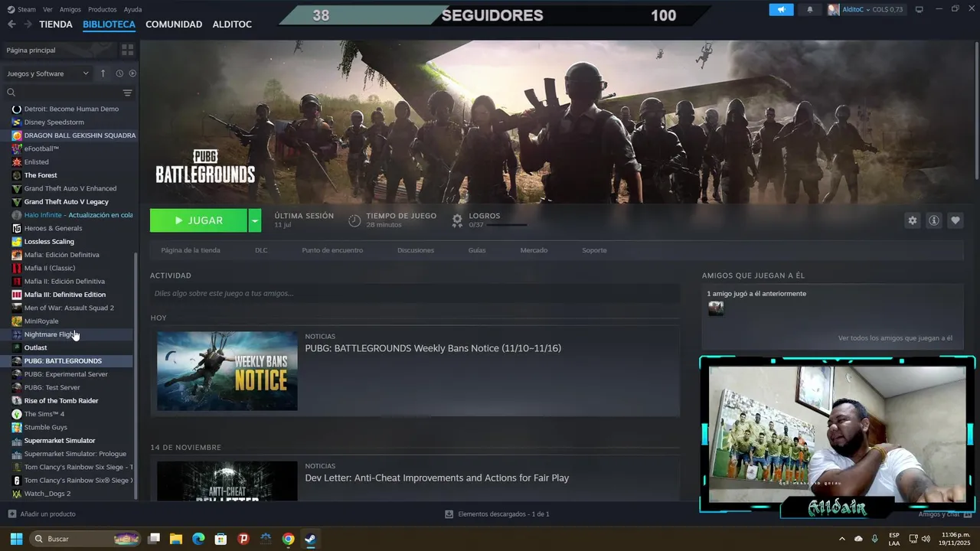Expand the dropdown arrow beside JUGAR
980x551 pixels.
(x=255, y=220)
